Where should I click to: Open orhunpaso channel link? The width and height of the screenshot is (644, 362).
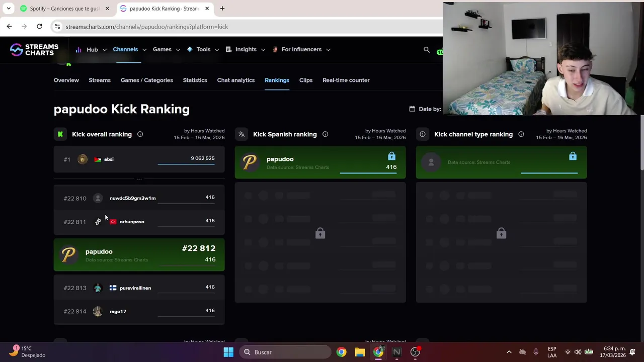[132, 222]
